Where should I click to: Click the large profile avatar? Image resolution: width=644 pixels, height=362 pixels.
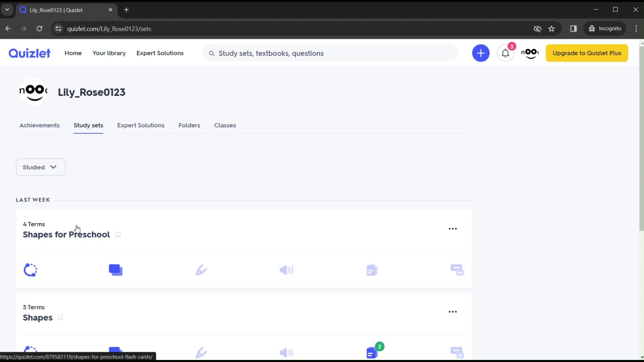33,92
